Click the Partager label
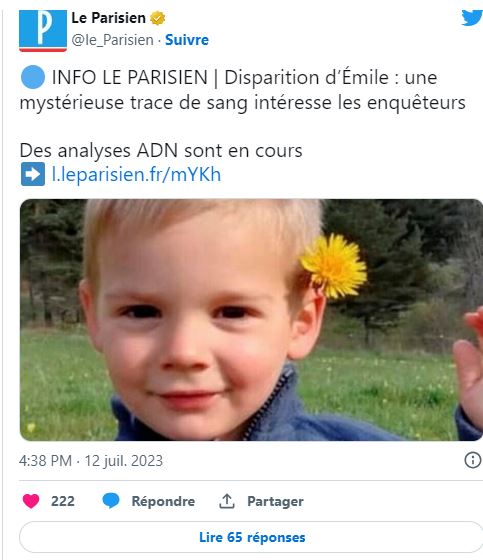Image resolution: width=483 pixels, height=560 pixels. click(x=275, y=501)
